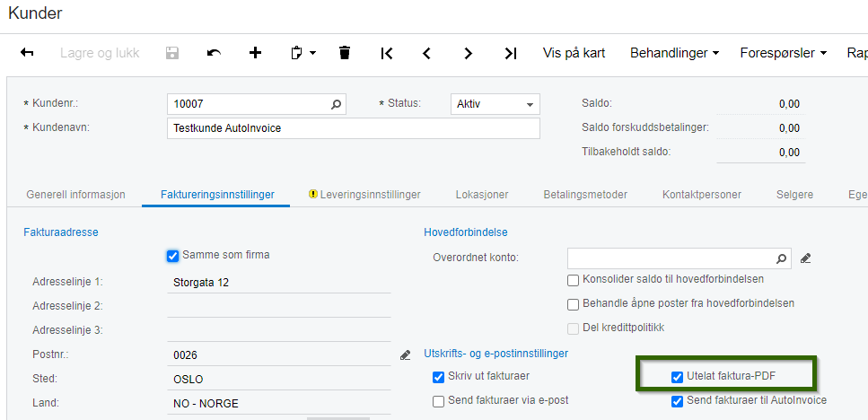Viewport: 868px width, 420px height.
Task: Open the Betalingsmetoder tab
Action: [585, 194]
